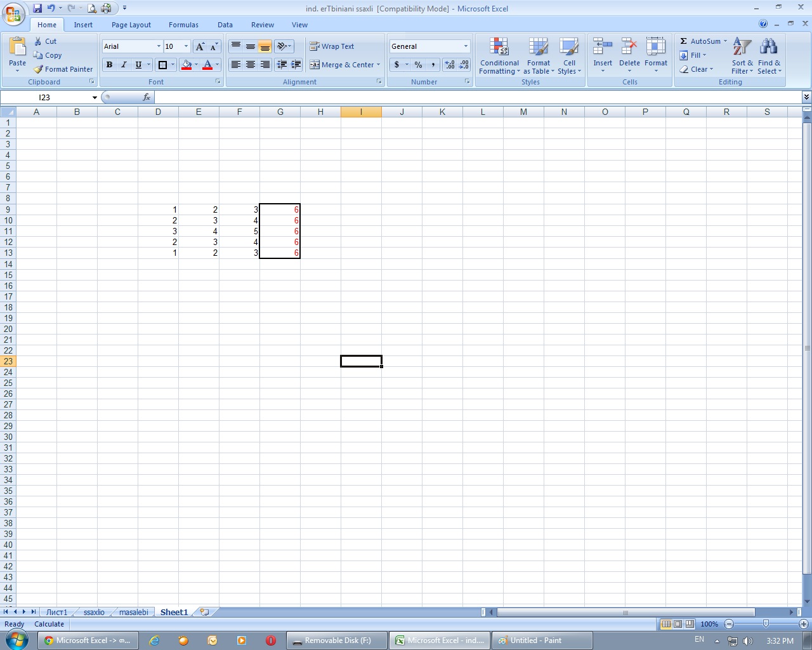Open the Formulas ribbon tab
812x650 pixels.
pyautogui.click(x=183, y=25)
